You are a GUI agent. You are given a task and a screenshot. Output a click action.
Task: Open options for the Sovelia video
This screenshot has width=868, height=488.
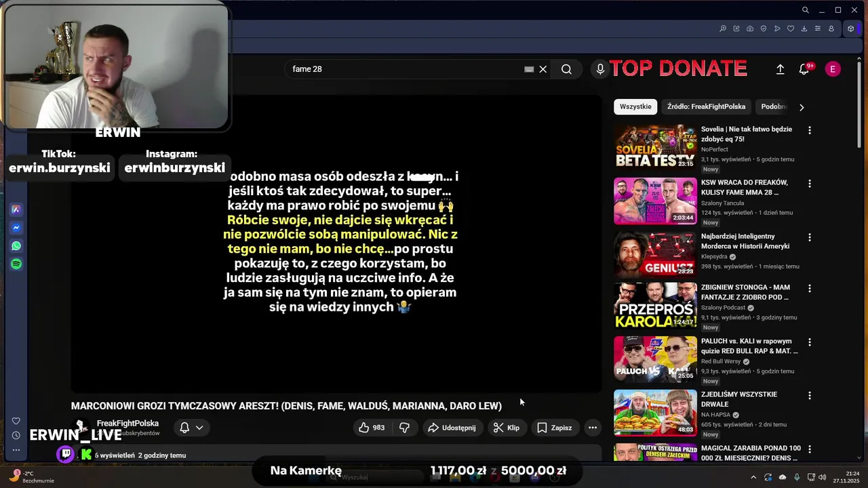[809, 130]
